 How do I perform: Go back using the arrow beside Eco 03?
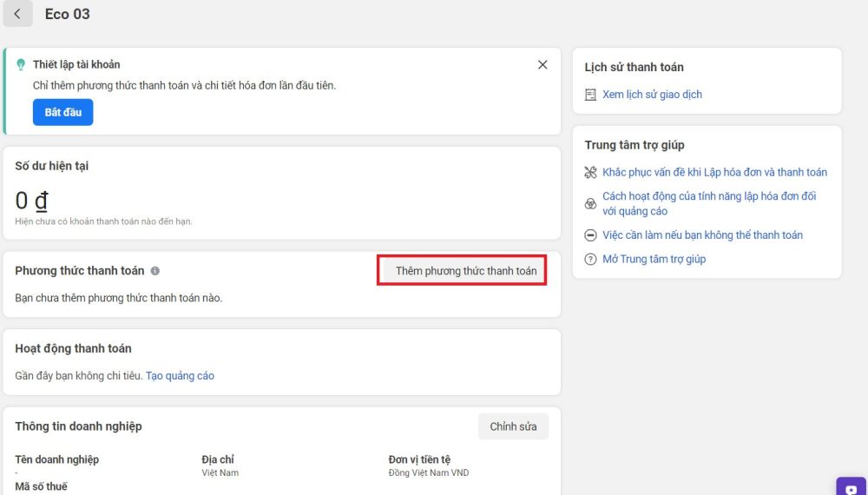click(x=17, y=14)
